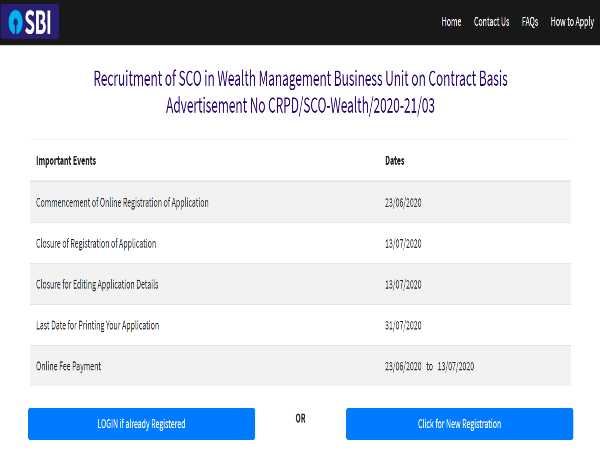The width and height of the screenshot is (600, 450).
Task: Go to the Contact Us page
Action: (491, 22)
